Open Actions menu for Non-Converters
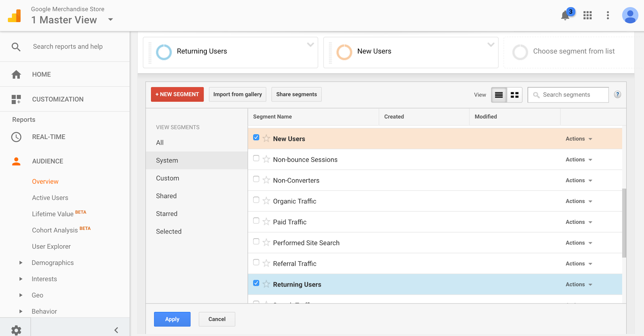Screen dimensions: 644x336 click(x=579, y=180)
